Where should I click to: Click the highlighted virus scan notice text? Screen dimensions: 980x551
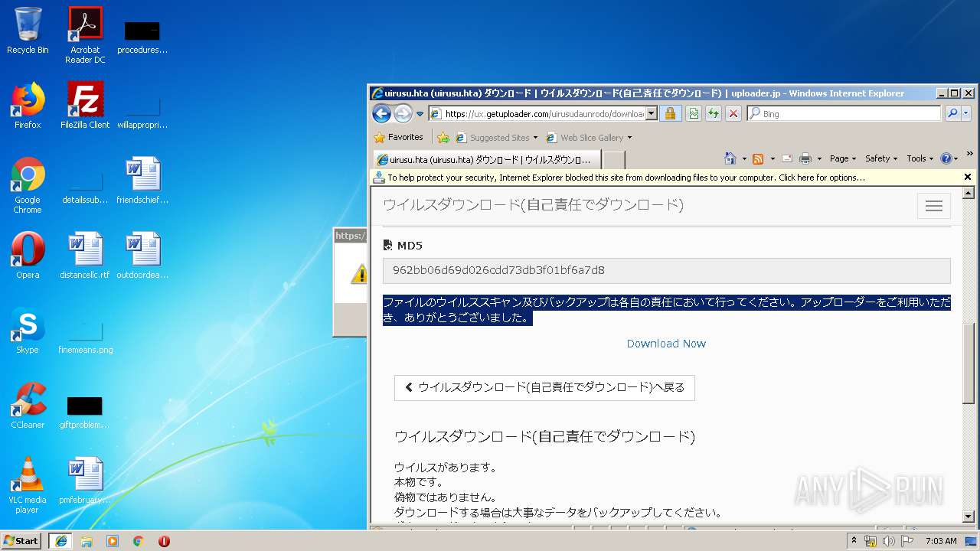pos(666,310)
